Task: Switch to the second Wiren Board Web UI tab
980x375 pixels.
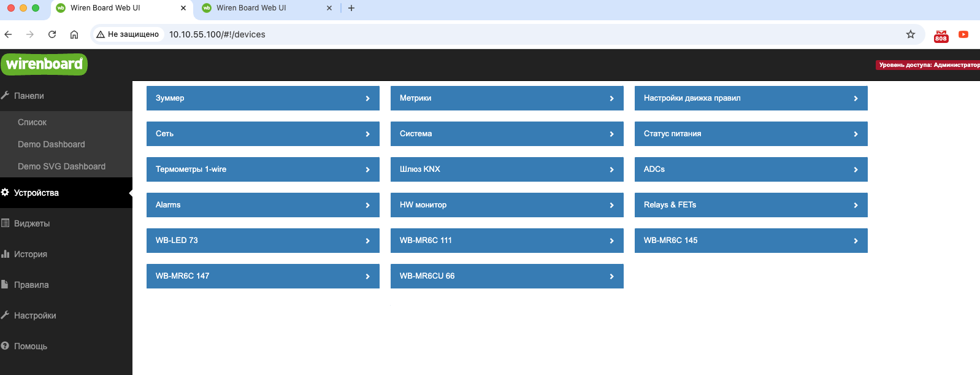Action: (267, 8)
